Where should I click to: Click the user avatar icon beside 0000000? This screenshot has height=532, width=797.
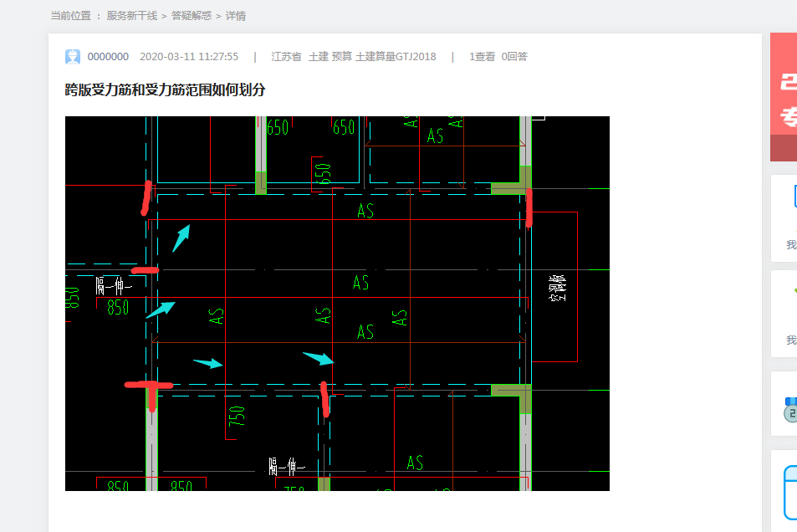(x=73, y=56)
